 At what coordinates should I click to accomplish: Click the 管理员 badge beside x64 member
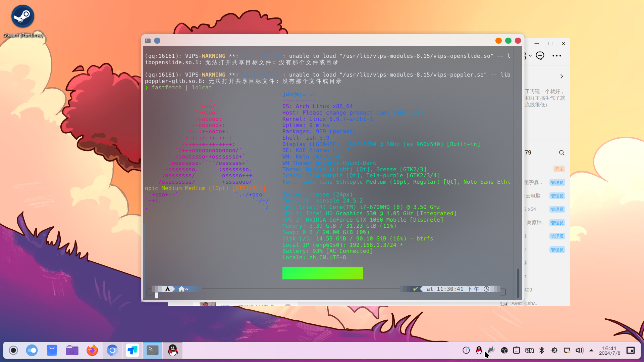pos(557,210)
